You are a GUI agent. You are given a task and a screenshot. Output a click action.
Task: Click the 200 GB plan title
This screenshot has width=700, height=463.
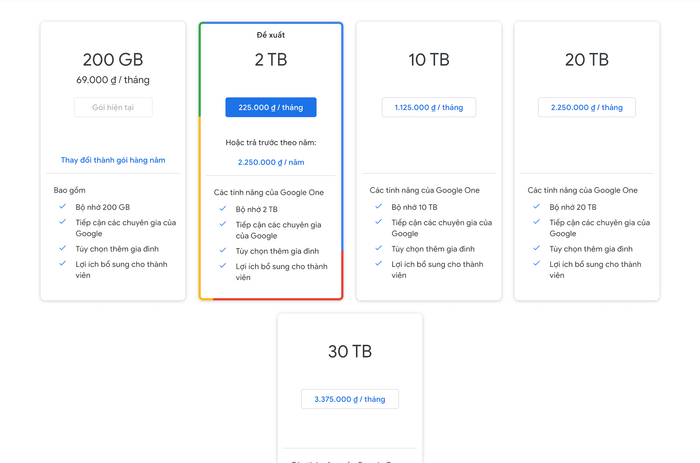pos(113,59)
